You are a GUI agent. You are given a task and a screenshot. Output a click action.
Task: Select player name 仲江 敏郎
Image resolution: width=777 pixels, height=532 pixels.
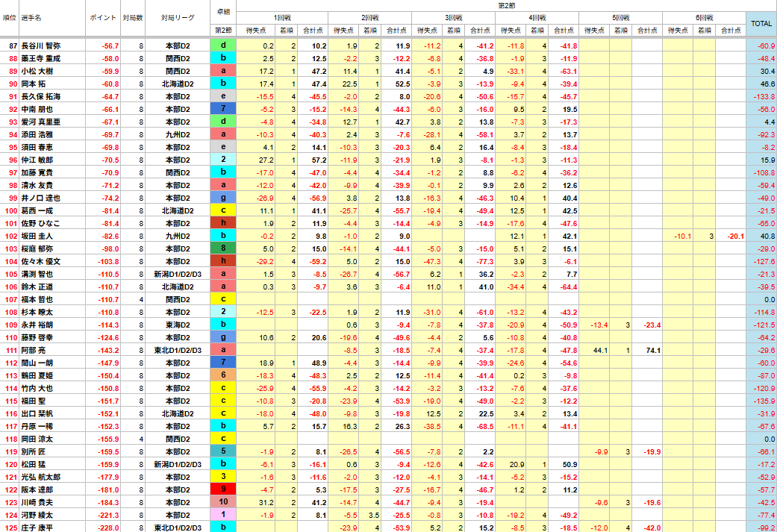tap(37, 160)
